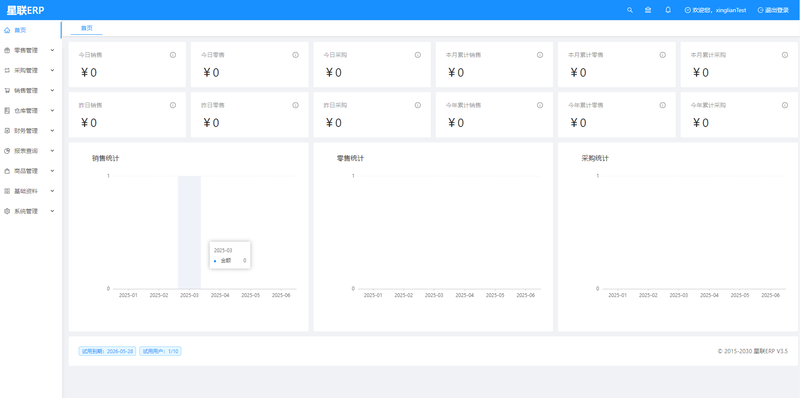Click the 零售统计 chart title
The image size is (800, 398).
351,158
